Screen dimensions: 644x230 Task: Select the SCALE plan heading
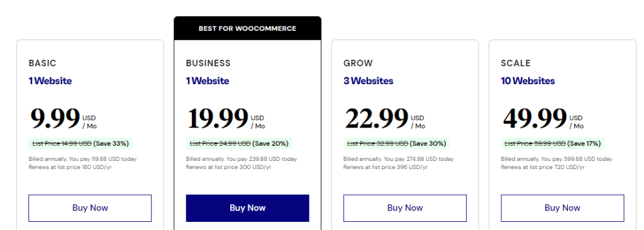(x=516, y=63)
